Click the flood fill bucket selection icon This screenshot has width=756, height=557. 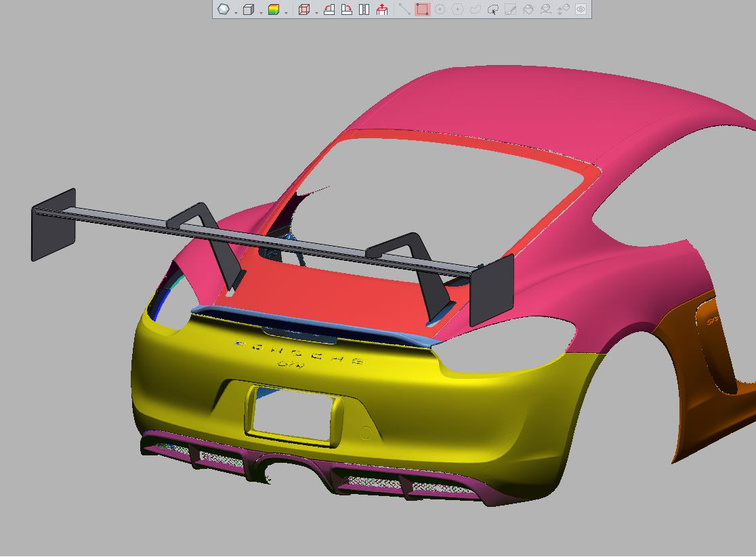tap(528, 9)
